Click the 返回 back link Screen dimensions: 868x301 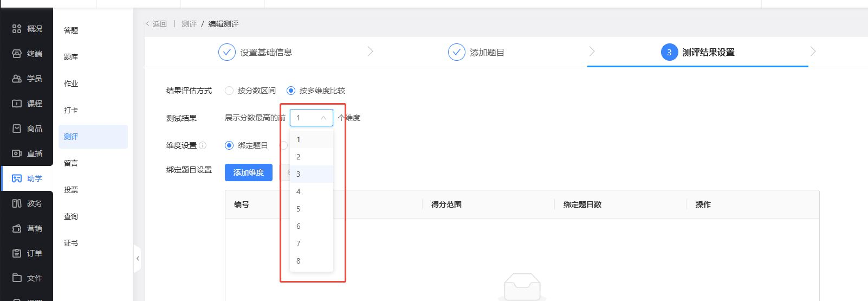157,24
